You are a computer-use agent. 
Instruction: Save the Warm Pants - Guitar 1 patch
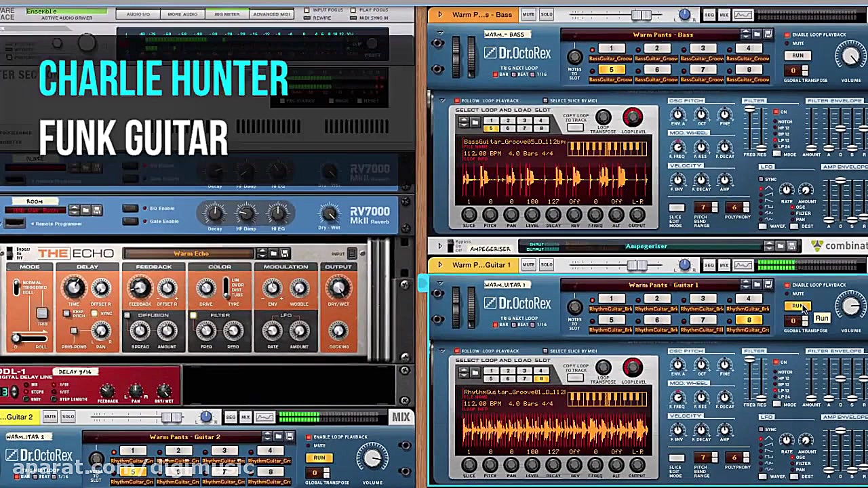[x=768, y=285]
